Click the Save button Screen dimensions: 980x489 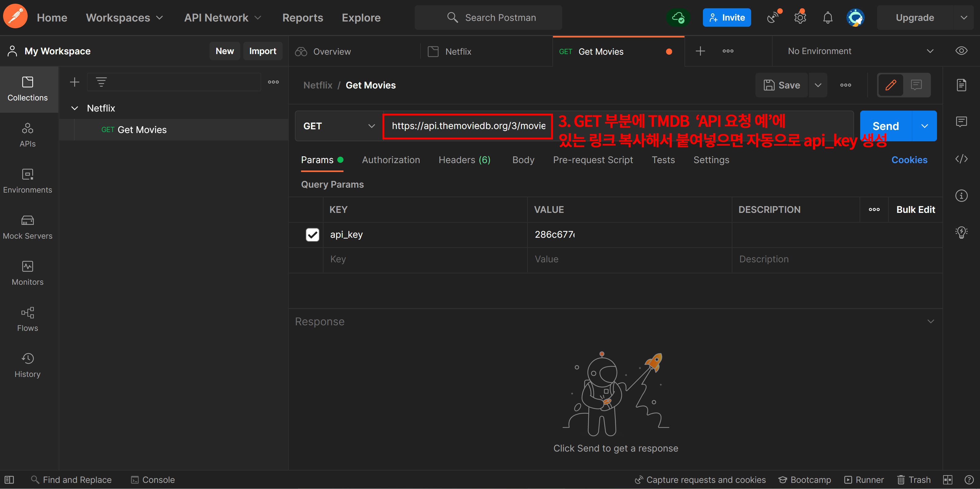tap(782, 85)
